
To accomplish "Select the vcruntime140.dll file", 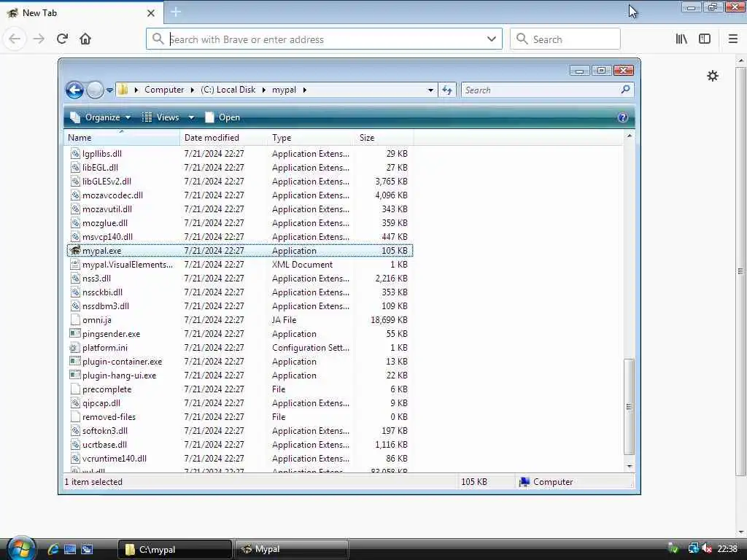I will pyautogui.click(x=115, y=459).
